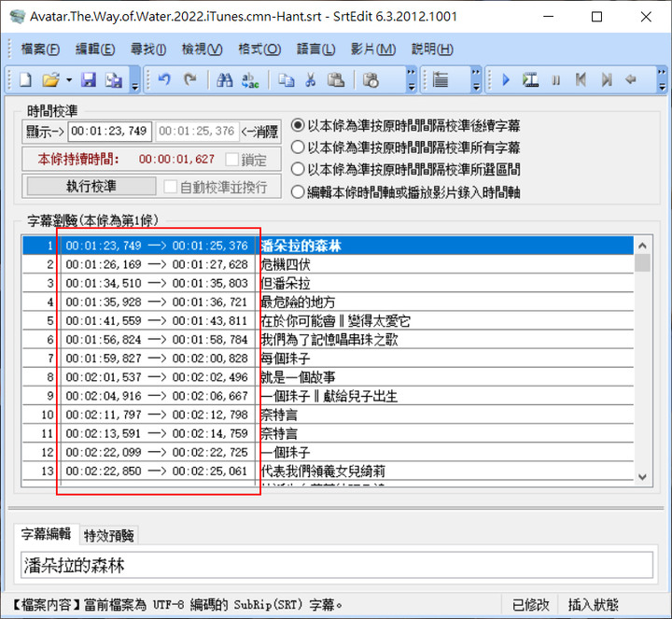The image size is (672, 619).
Task: Click the 顯示-> button
Action: pos(45,131)
